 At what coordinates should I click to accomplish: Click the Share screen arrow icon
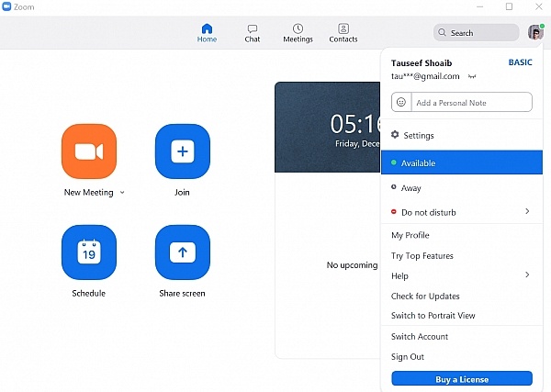click(x=183, y=252)
